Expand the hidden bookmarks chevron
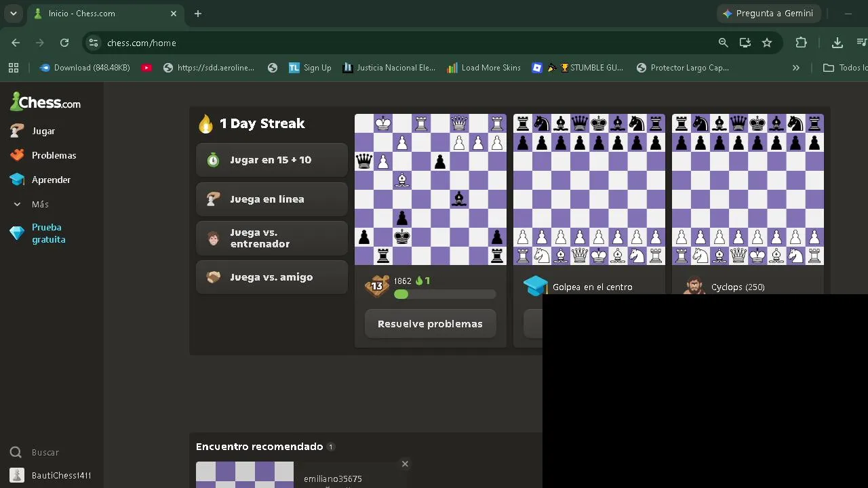The height and width of the screenshot is (488, 868). click(x=796, y=68)
